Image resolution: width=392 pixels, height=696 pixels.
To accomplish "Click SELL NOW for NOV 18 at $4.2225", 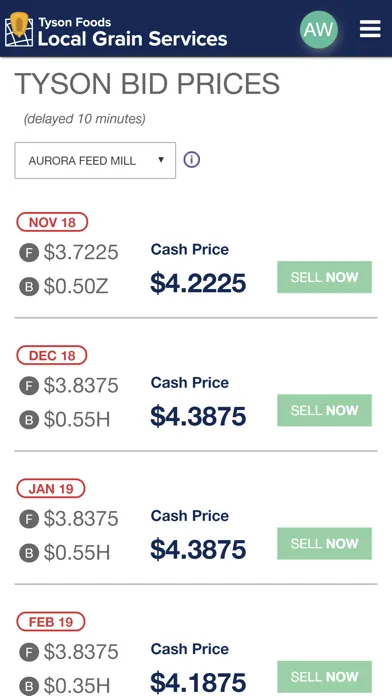I will tap(325, 277).
